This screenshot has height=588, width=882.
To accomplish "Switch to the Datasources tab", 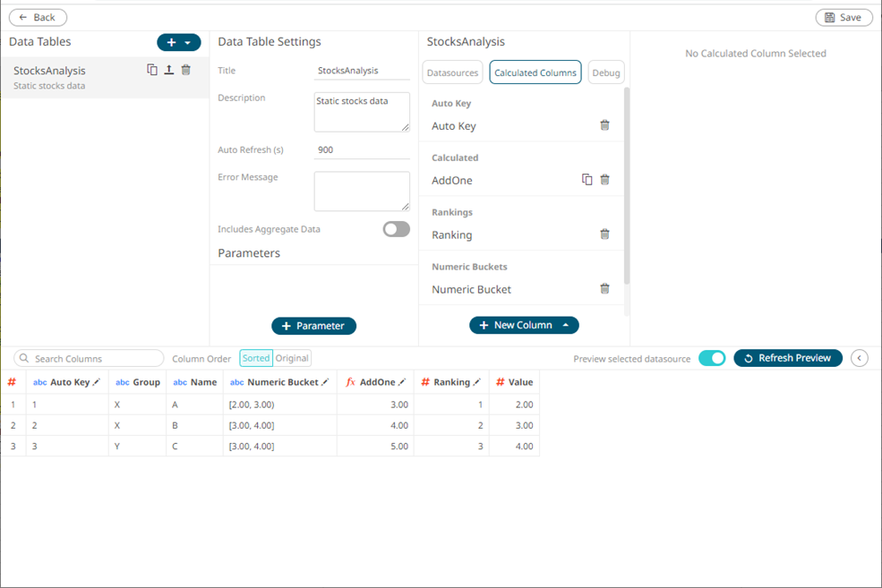I will tap(452, 72).
